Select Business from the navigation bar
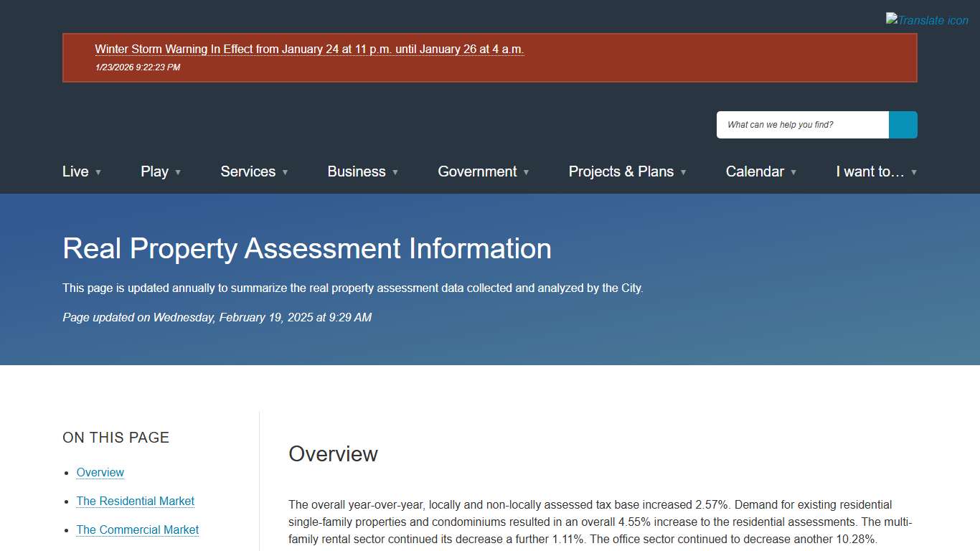The width and height of the screenshot is (980, 551). (357, 171)
